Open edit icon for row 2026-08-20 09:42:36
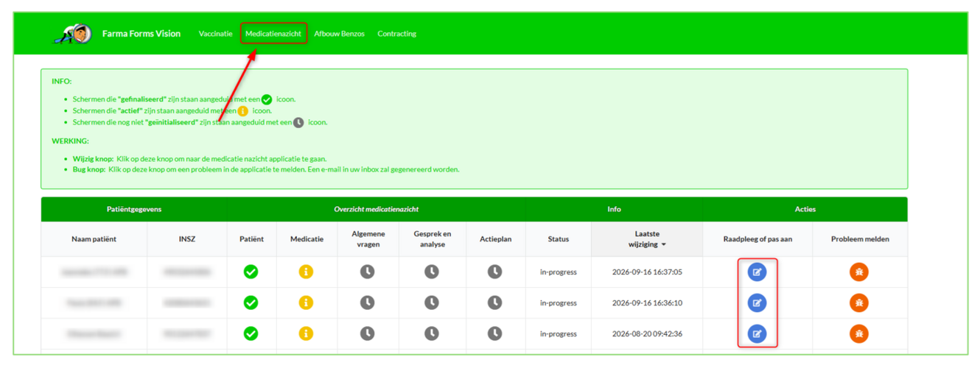980x368 pixels. 757,333
